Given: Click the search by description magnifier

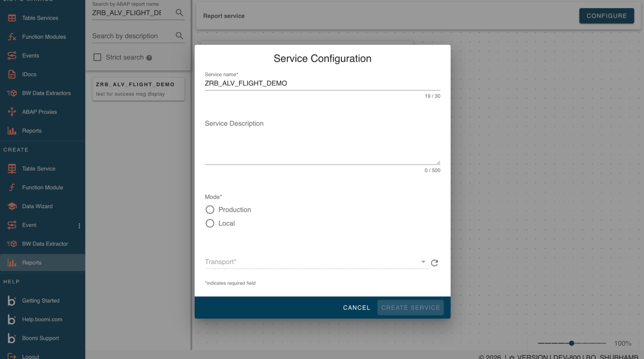Looking at the screenshot, I should 179,36.
